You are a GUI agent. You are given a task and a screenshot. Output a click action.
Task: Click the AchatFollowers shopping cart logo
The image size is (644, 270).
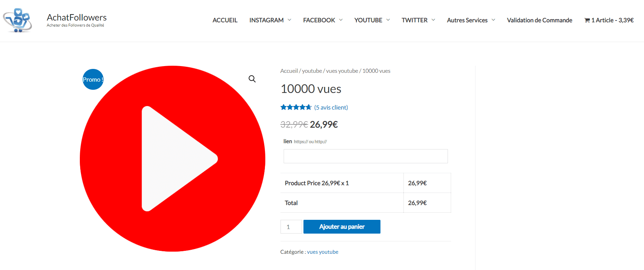pos(18,20)
